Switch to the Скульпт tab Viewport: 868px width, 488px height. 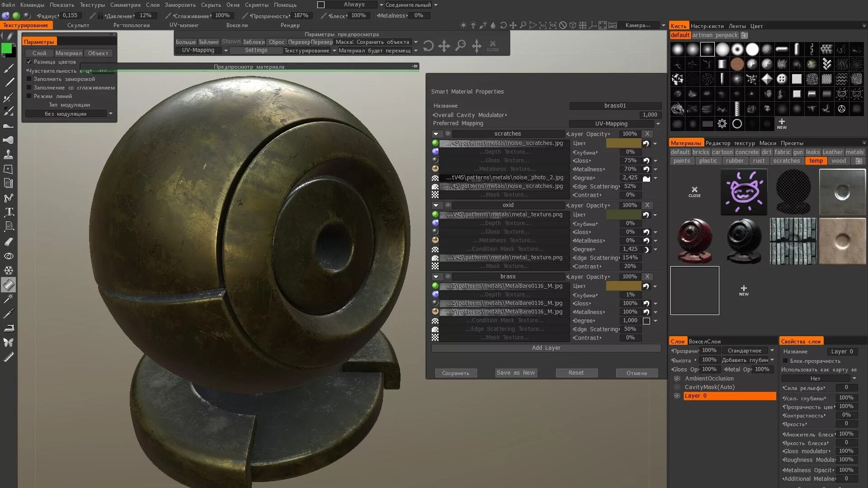[78, 25]
